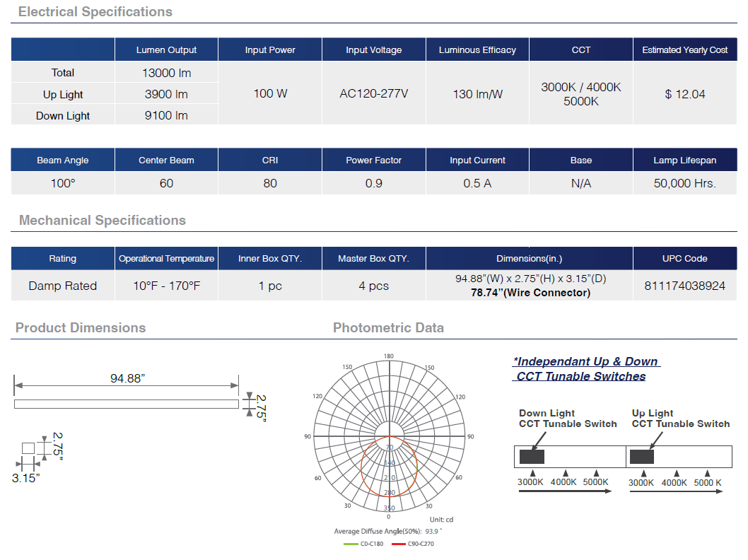Click the 3000K arrow marker under Down Light
Viewport: 748px width, 560px height.
click(533, 473)
